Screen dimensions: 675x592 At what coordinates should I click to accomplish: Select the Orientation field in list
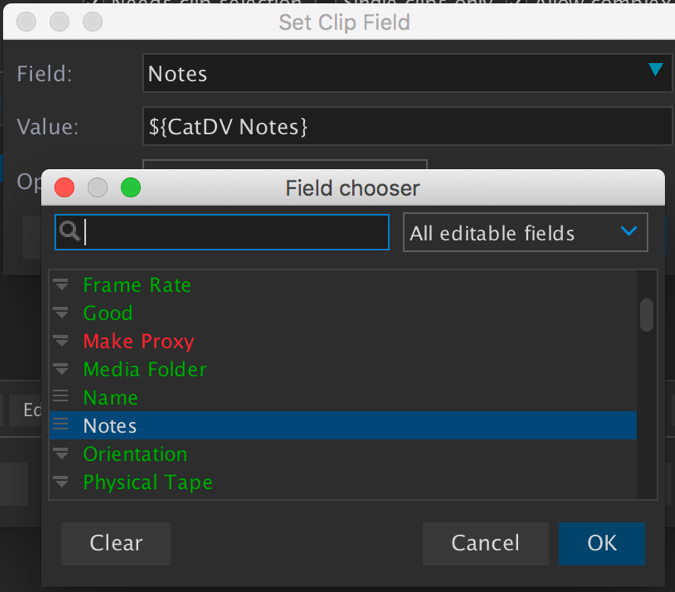pyautogui.click(x=135, y=454)
